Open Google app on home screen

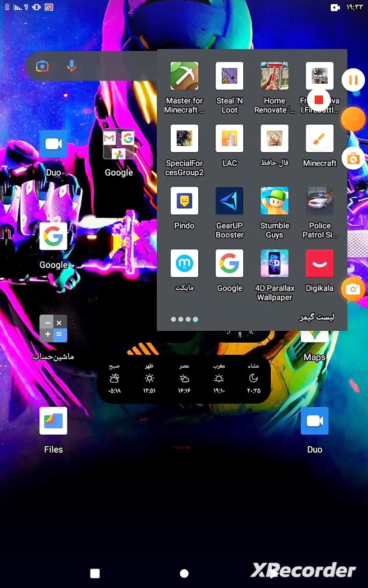pos(54,236)
